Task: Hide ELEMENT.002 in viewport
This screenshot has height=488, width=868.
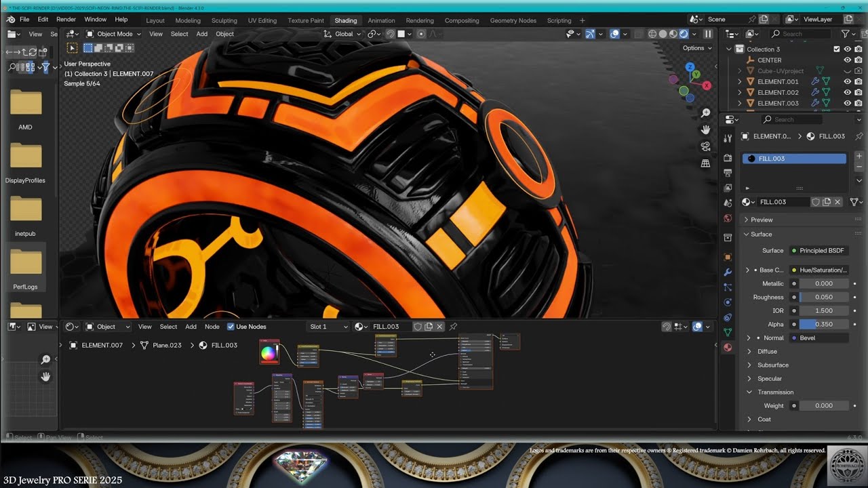Action: click(847, 92)
